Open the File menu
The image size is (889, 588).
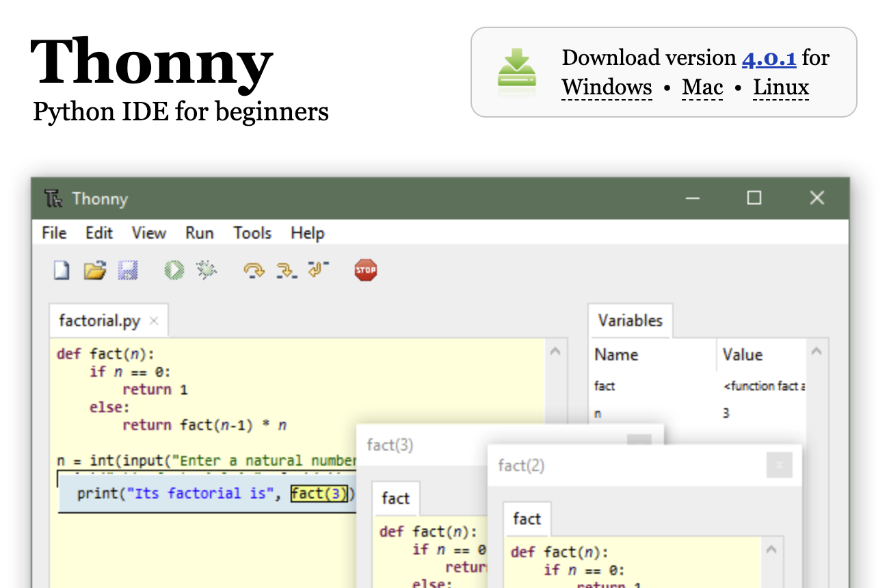(x=54, y=232)
